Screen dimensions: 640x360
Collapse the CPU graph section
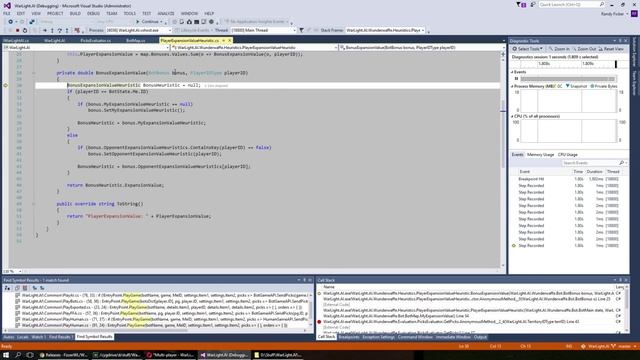click(x=513, y=116)
